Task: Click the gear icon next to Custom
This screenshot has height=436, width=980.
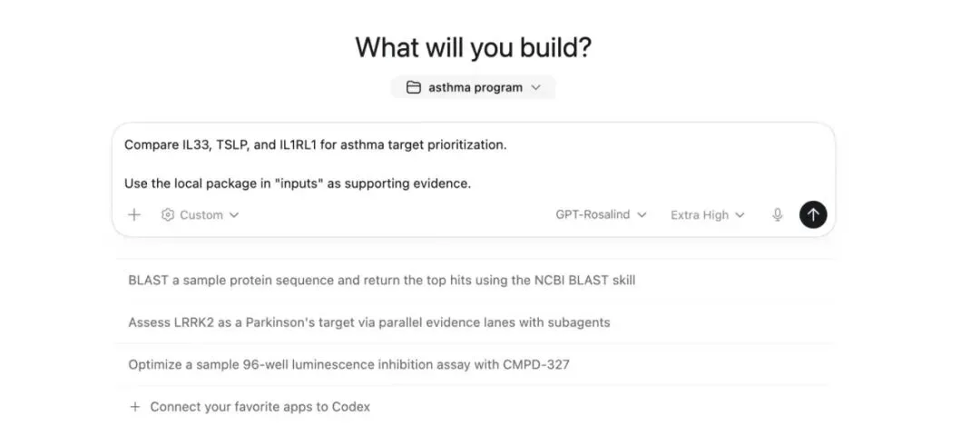Action: pos(168,215)
